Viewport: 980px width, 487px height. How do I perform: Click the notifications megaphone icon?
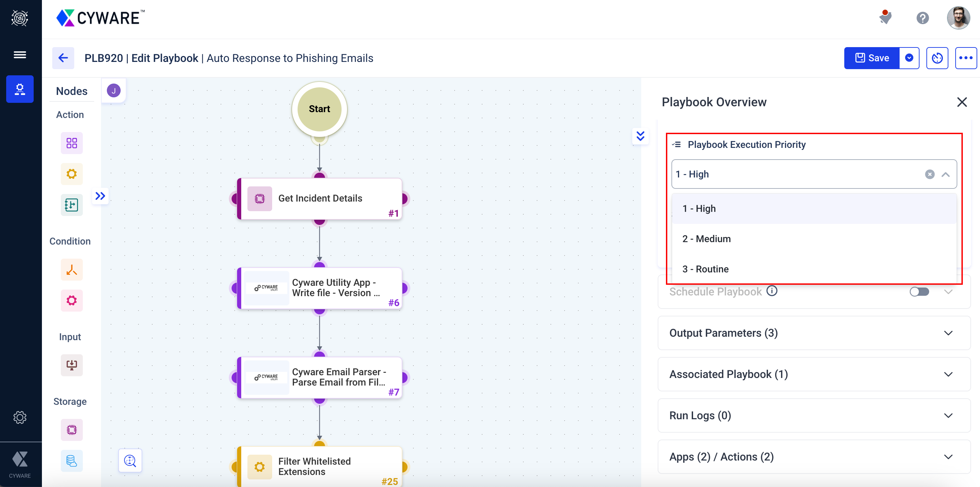pos(885,18)
